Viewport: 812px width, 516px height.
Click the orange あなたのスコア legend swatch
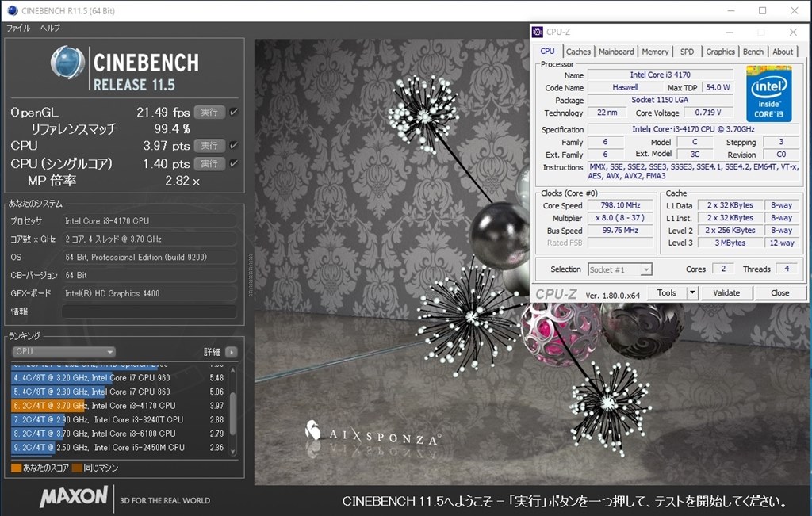(16, 468)
